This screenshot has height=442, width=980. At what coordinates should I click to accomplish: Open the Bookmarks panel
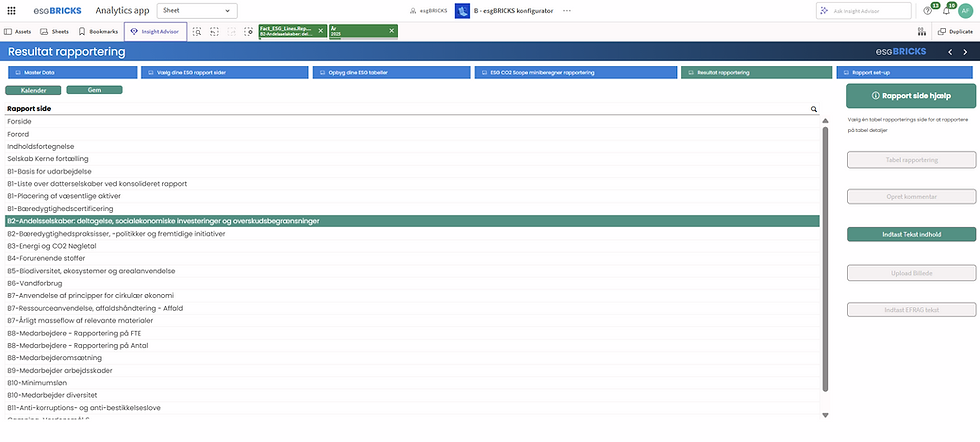tap(98, 31)
